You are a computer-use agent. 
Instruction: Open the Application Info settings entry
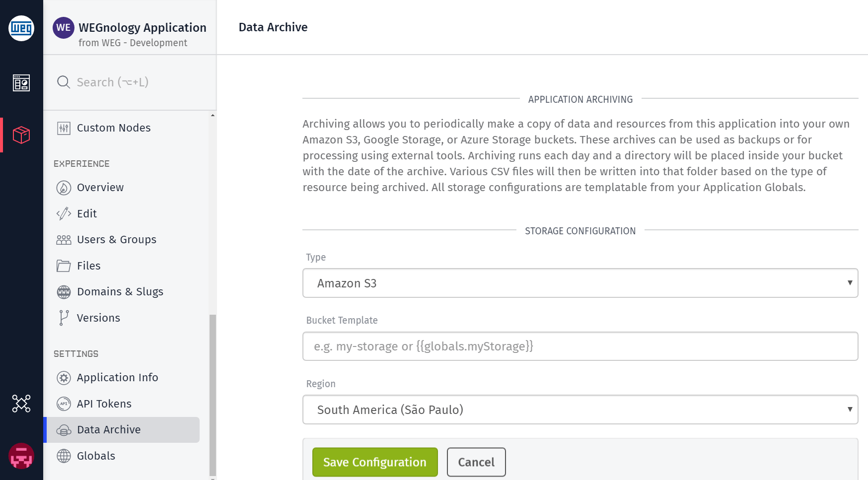pyautogui.click(x=117, y=377)
